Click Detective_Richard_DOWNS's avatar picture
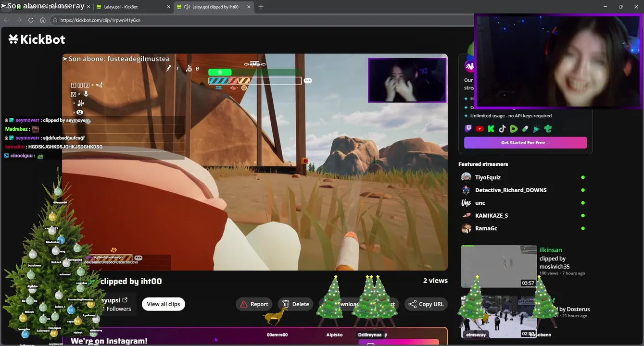Image resolution: width=644 pixels, height=346 pixels. click(x=466, y=190)
